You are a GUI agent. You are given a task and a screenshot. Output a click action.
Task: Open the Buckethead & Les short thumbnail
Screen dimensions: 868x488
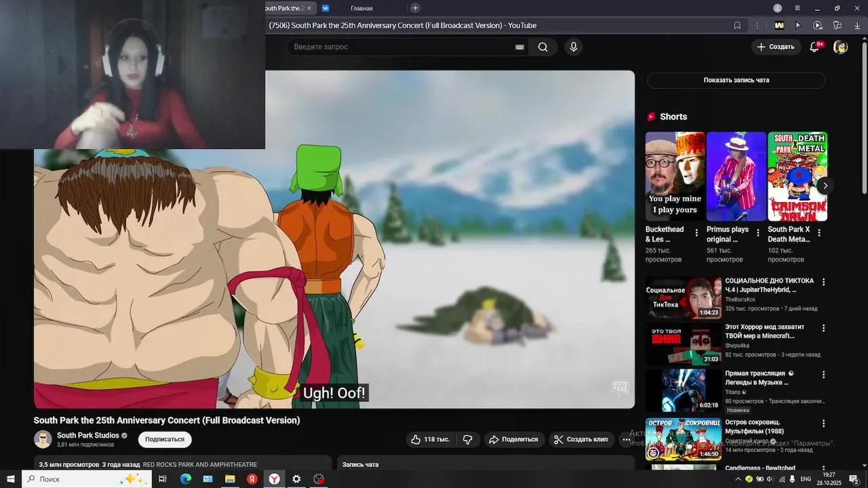(x=675, y=176)
